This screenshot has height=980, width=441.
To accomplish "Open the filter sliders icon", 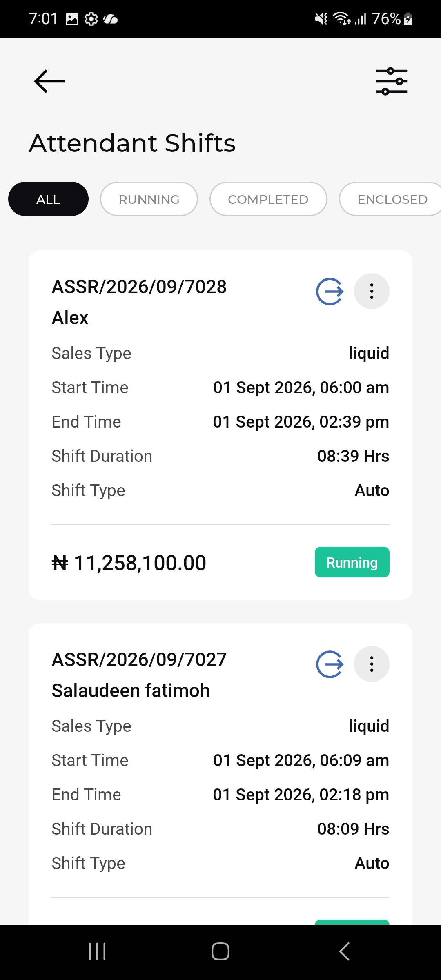I will point(392,81).
